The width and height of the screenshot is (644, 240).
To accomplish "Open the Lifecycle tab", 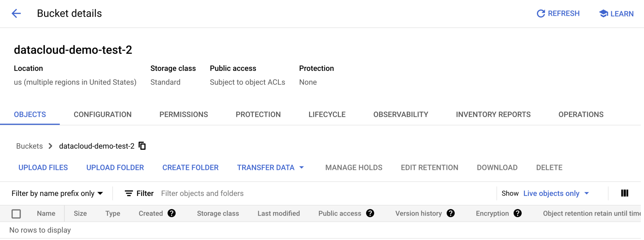I will (x=327, y=114).
